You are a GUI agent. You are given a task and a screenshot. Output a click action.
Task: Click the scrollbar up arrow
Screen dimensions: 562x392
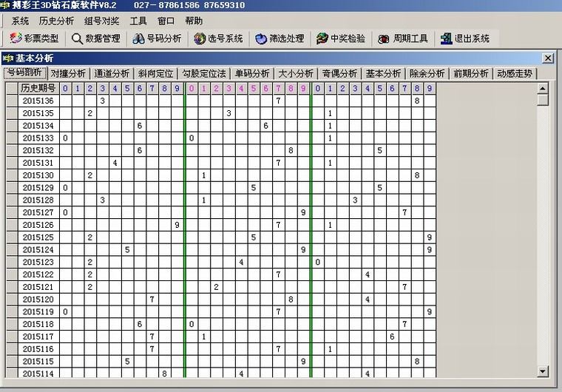[x=543, y=88]
